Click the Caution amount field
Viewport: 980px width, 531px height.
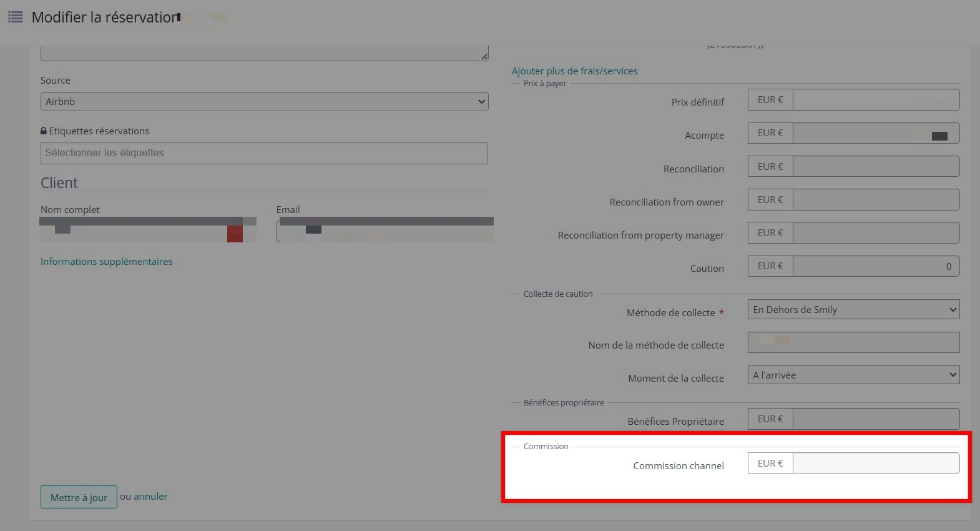point(876,266)
